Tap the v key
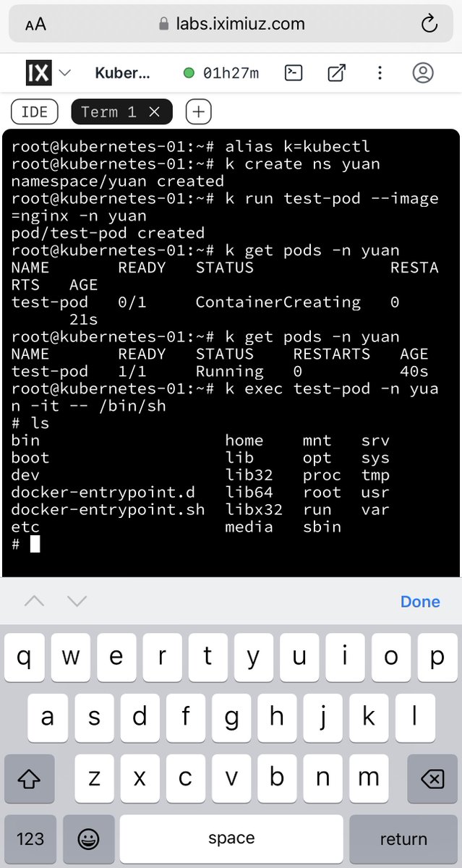The height and width of the screenshot is (868, 462). coord(231,778)
